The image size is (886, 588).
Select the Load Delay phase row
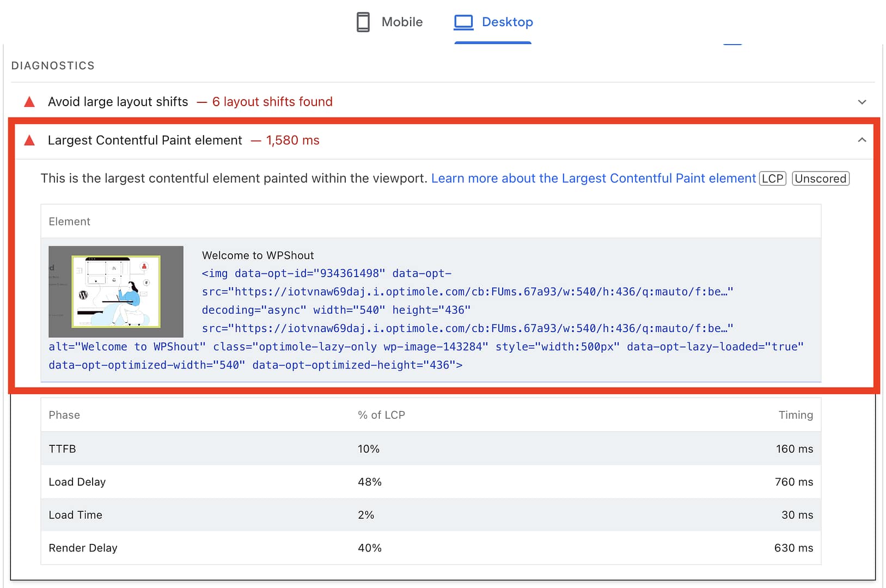click(430, 482)
